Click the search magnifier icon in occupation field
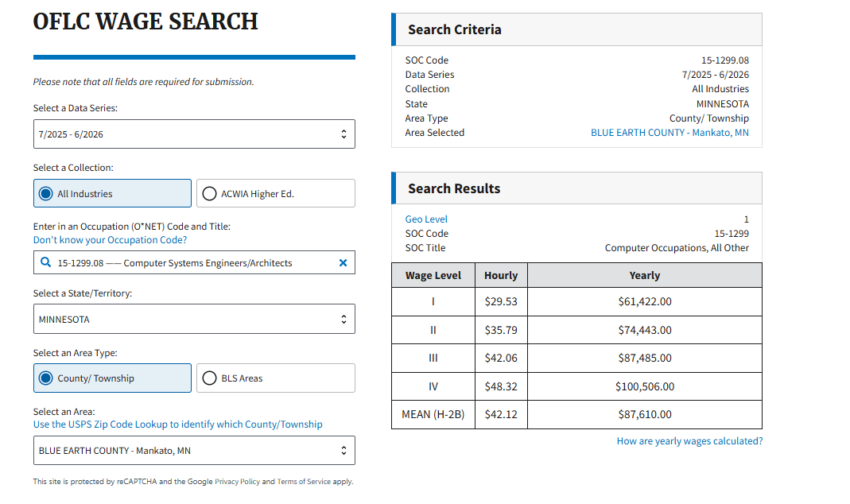This screenshot has width=850, height=504. (x=46, y=263)
